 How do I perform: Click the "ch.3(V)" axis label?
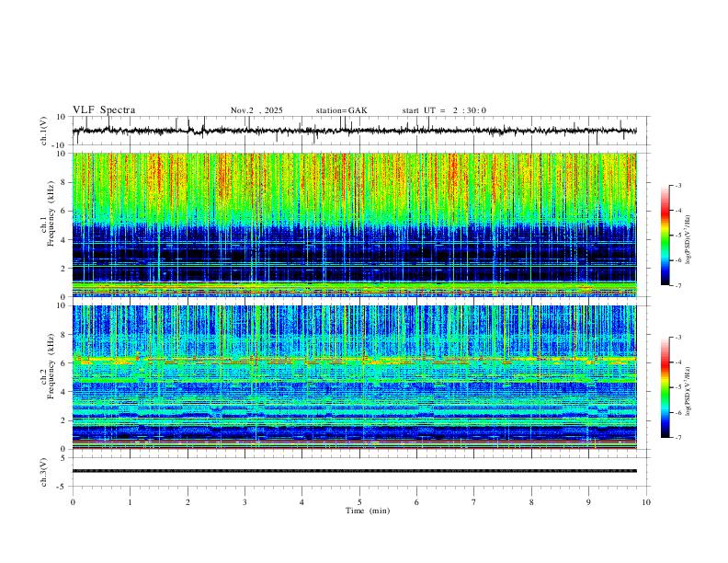coord(44,472)
